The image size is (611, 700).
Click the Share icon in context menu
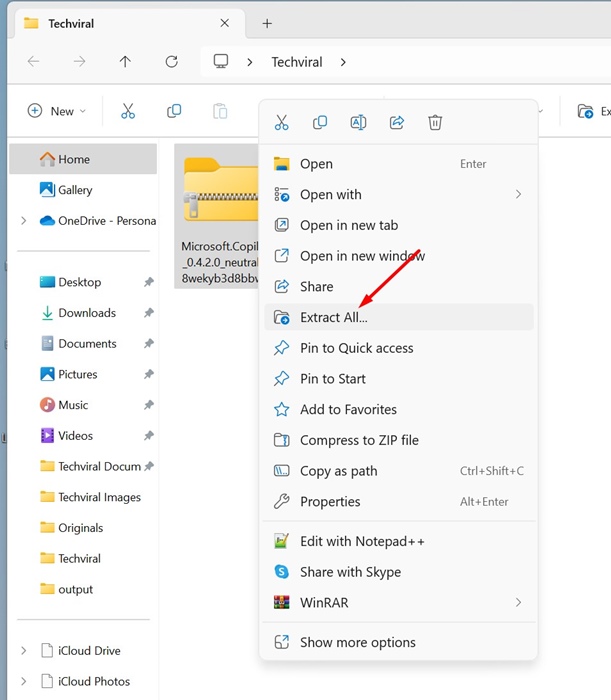[x=397, y=123]
